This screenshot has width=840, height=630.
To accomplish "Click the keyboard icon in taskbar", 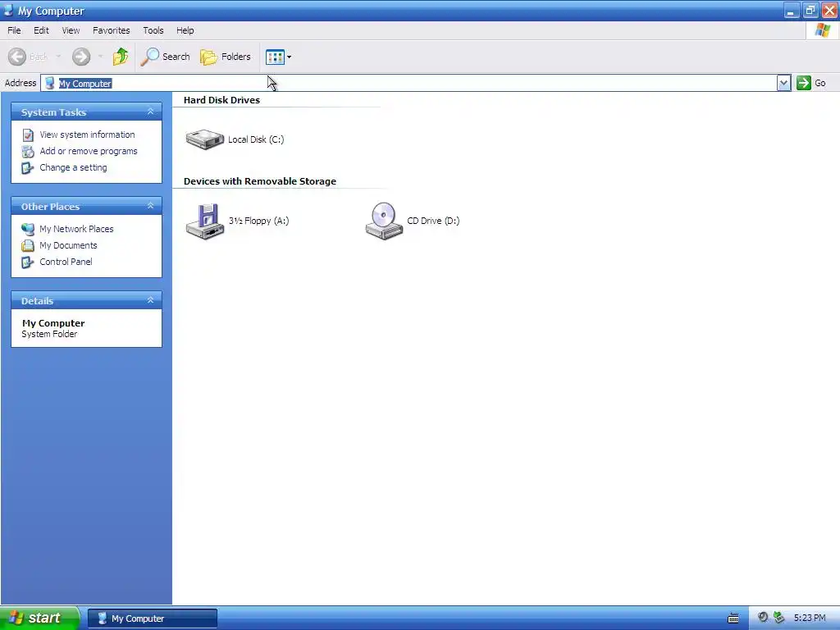I will [733, 619].
